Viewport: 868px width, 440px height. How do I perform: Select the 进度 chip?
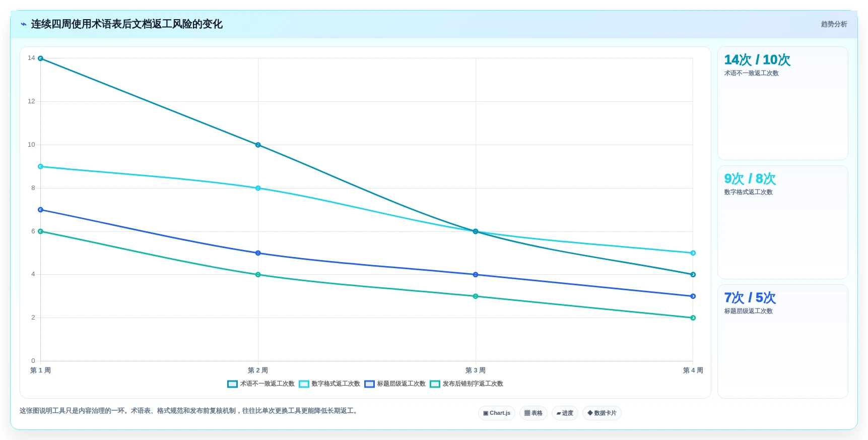[565, 413]
